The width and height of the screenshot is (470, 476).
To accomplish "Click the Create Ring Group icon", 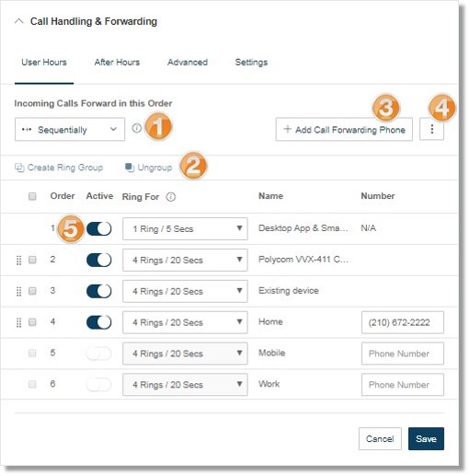I will click(x=19, y=168).
